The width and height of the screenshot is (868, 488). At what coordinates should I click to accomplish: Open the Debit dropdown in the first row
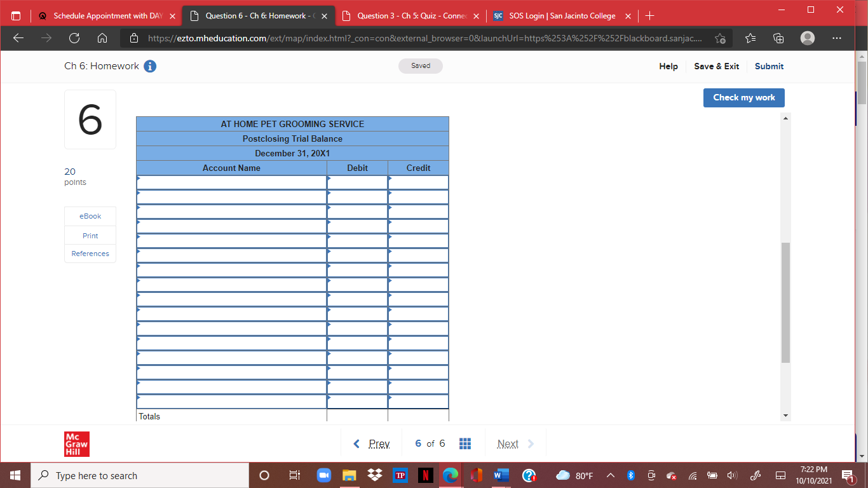(x=329, y=182)
